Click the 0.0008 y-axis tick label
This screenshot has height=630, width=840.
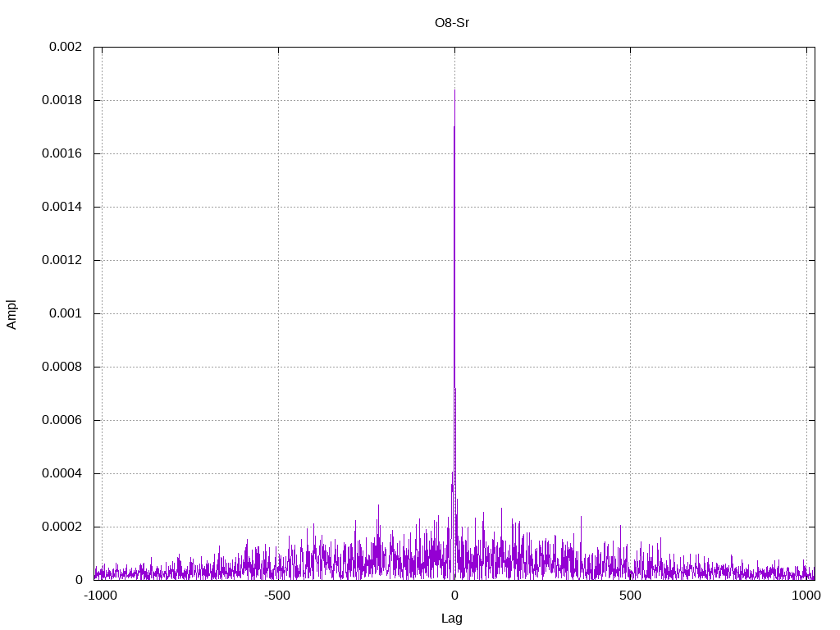click(x=62, y=367)
